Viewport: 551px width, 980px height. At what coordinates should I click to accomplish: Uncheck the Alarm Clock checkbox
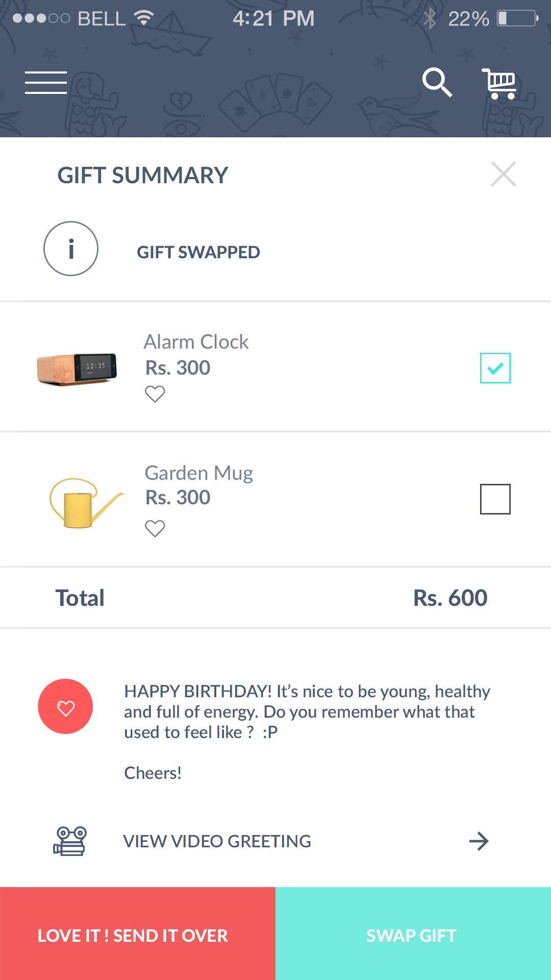[x=495, y=367]
